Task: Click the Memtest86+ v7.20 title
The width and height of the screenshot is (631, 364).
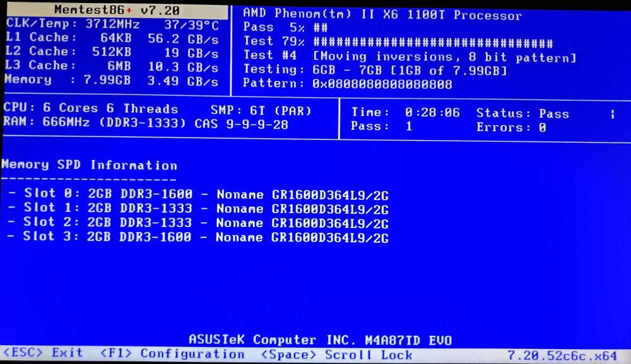Action: point(117,9)
